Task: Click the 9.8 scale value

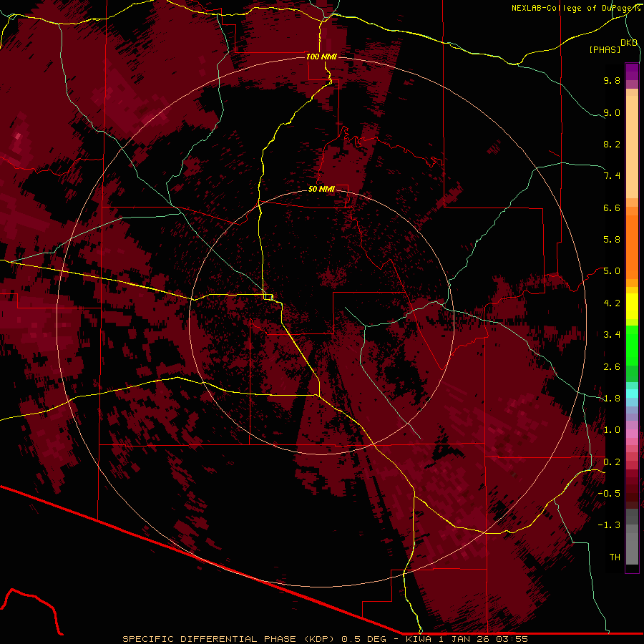Action: coord(612,80)
